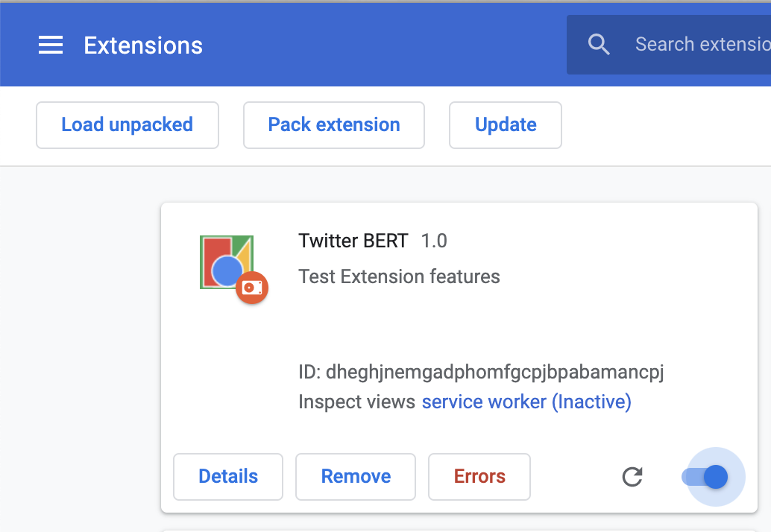Click the Load unpacked button
The image size is (771, 532).
click(128, 124)
